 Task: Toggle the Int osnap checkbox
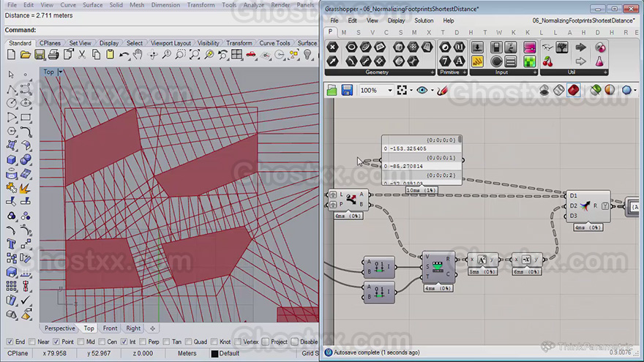(x=124, y=342)
